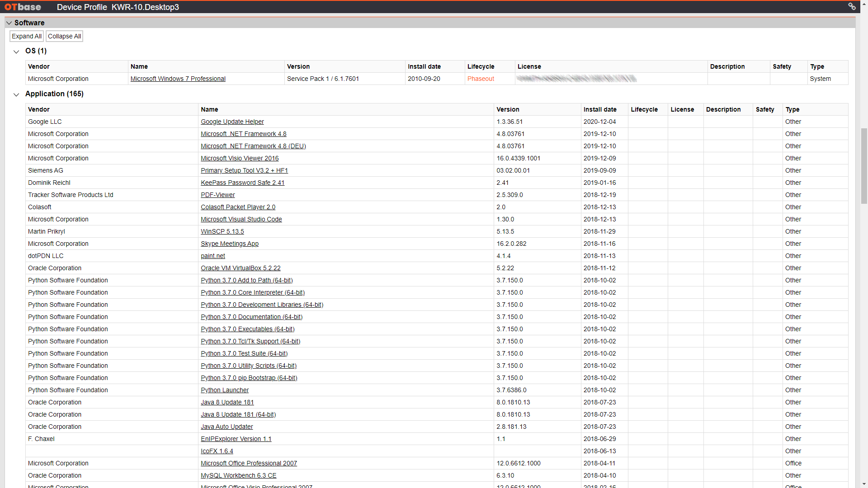This screenshot has height=488, width=868.
Task: Open Python 3.7.0 Tcl/Tk Support link
Action: click(x=250, y=341)
